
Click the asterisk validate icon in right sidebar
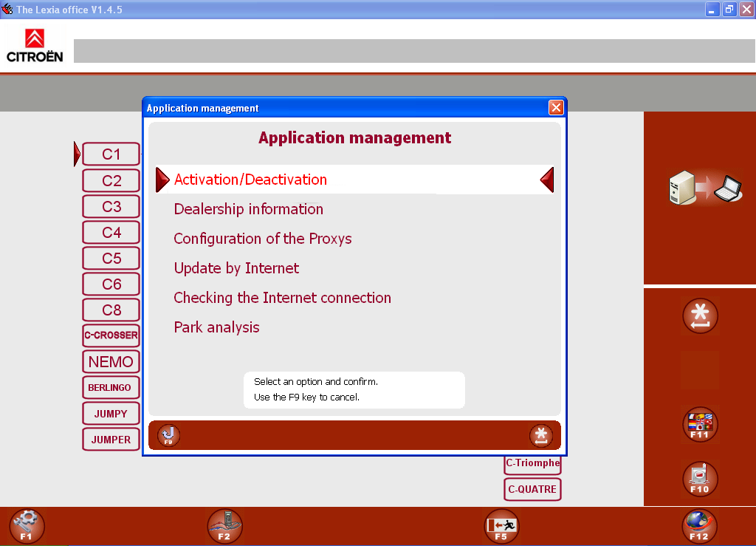pyautogui.click(x=700, y=316)
